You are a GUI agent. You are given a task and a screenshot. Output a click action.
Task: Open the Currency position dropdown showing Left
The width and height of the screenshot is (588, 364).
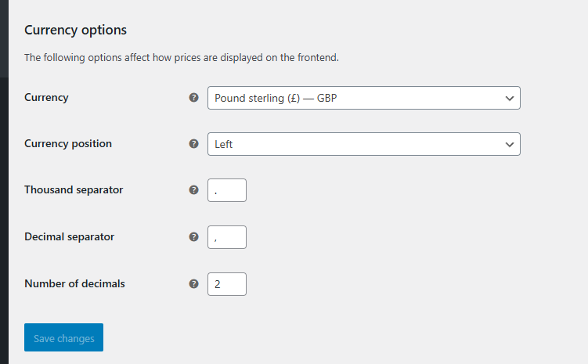coord(364,144)
